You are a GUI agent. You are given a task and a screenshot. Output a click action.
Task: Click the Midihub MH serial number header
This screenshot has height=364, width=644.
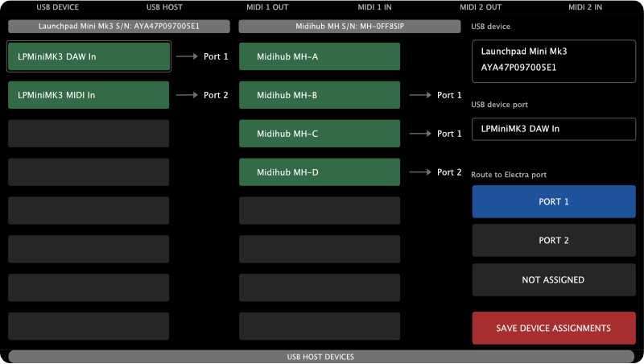(x=349, y=27)
